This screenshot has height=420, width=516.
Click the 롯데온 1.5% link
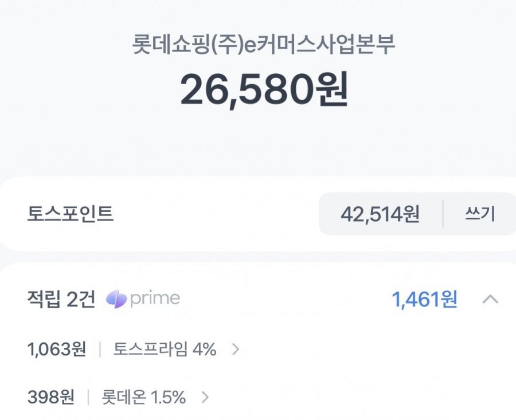point(143,397)
